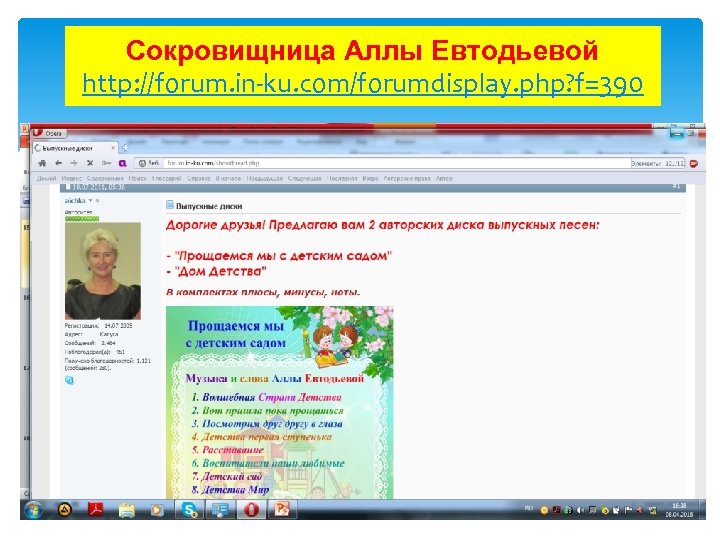Click the Web globe badge in address bar
This screenshot has height=540, width=720.
click(x=149, y=163)
